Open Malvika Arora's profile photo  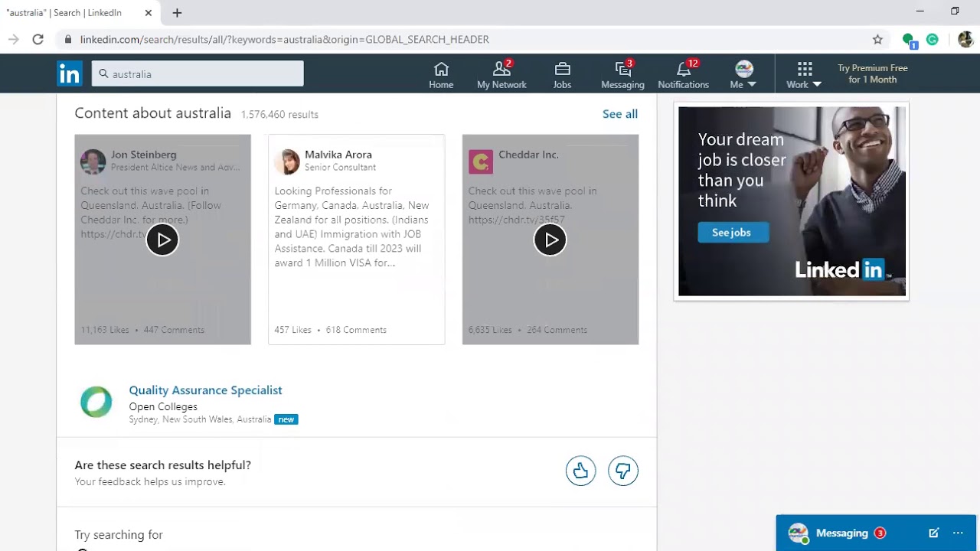tap(287, 161)
